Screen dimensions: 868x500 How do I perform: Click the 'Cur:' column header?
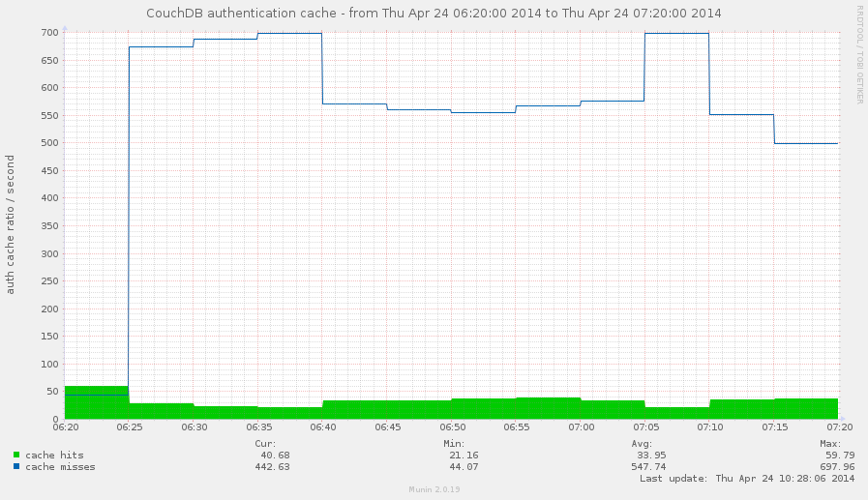[265, 444]
